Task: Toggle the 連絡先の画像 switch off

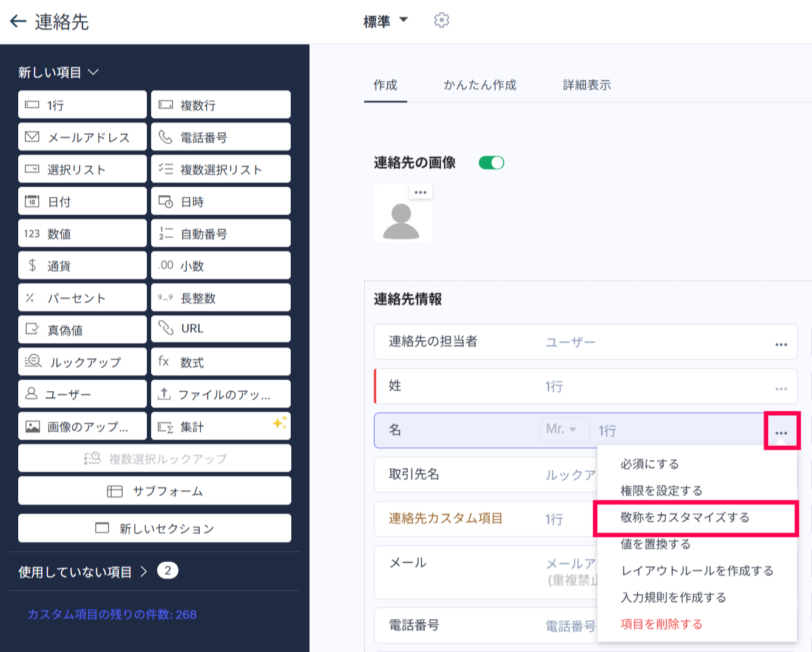Action: pos(491,163)
